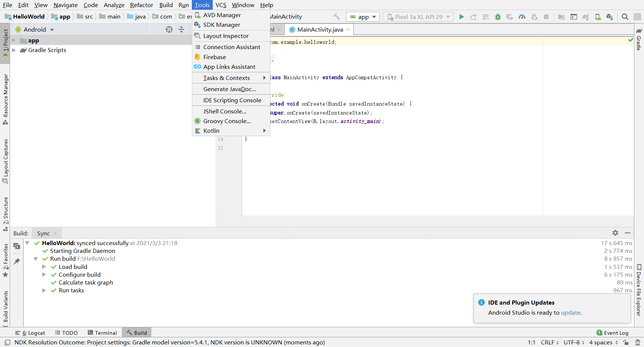Click the Apply Changes and Restart Activity icon
The image size is (644, 347).
(473, 17)
